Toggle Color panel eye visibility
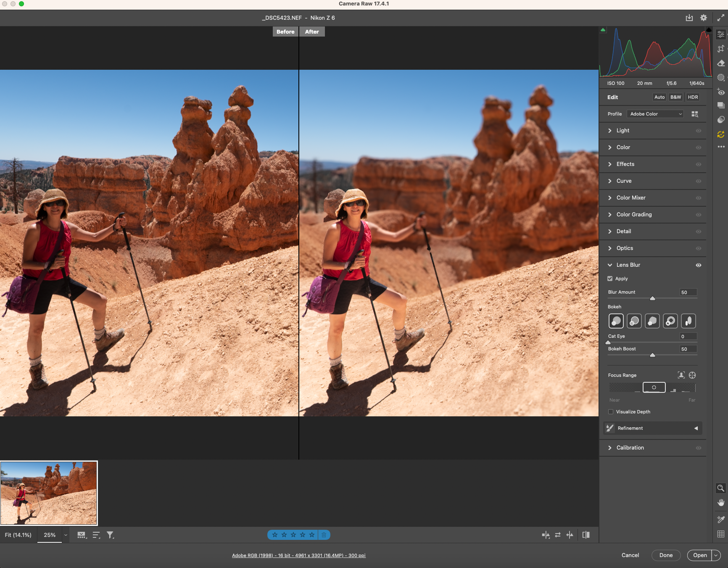The width and height of the screenshot is (728, 568). pyautogui.click(x=699, y=147)
